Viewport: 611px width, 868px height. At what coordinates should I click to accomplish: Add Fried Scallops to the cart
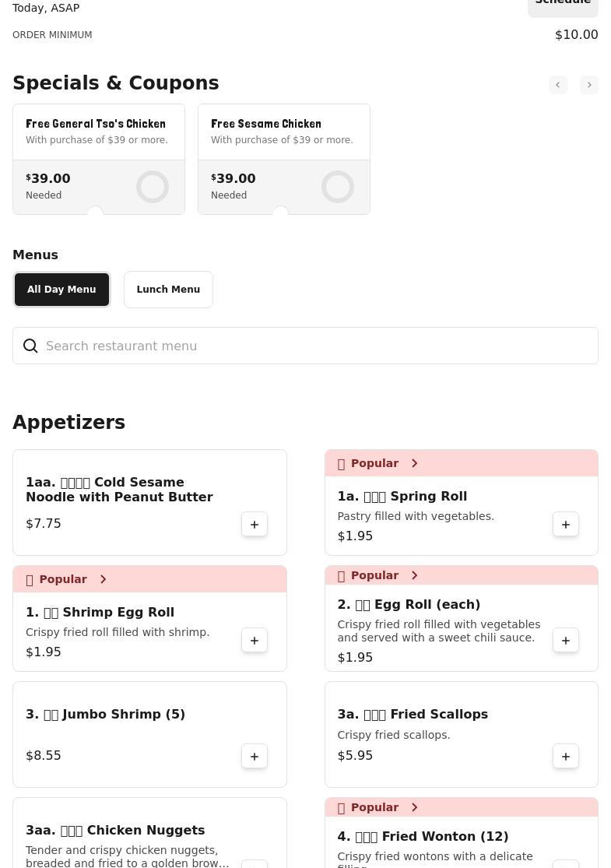(566, 757)
